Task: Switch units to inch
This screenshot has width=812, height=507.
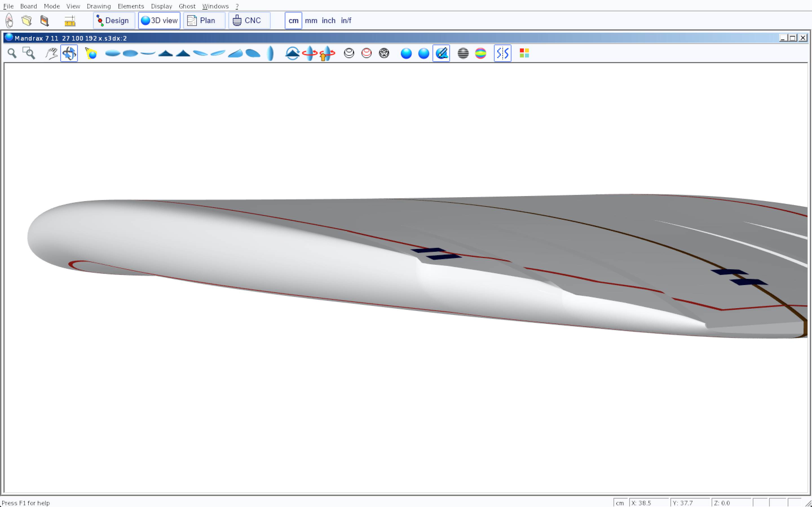Action: tap(328, 21)
